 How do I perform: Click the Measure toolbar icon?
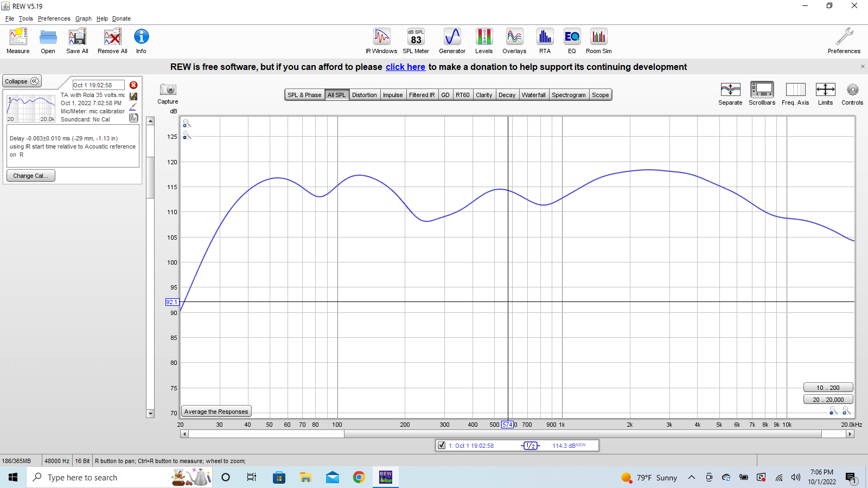point(18,41)
